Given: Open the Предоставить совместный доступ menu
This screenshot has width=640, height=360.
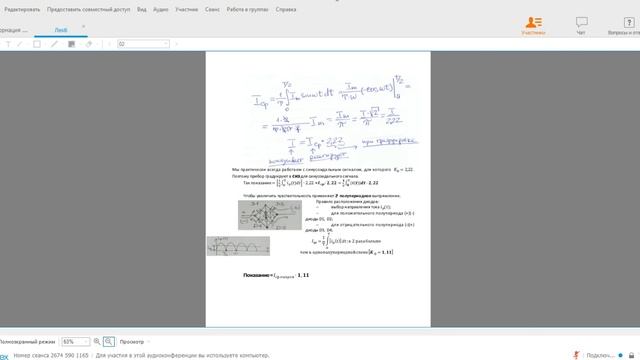Looking at the screenshot, I should pyautogui.click(x=89, y=9).
